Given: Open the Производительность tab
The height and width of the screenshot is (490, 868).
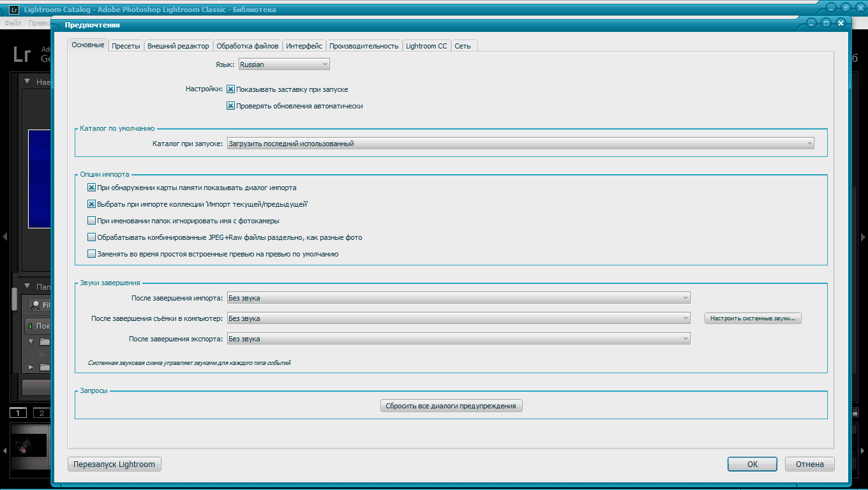Looking at the screenshot, I should point(364,46).
